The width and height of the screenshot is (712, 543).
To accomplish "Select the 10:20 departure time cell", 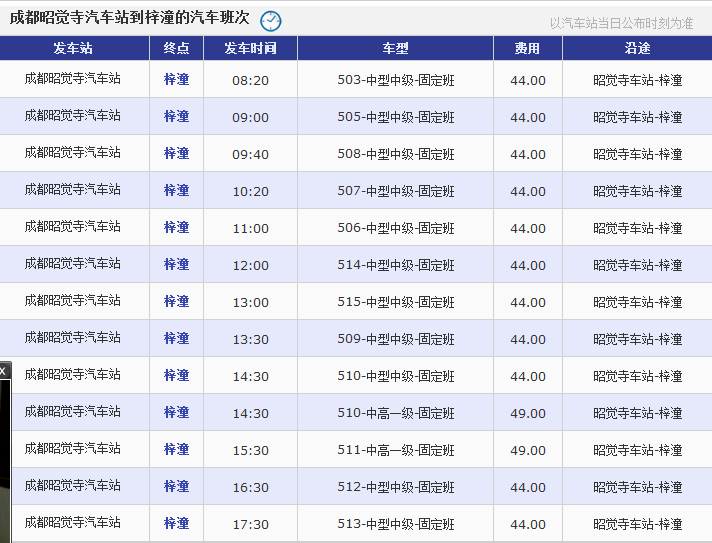I will click(x=251, y=192).
